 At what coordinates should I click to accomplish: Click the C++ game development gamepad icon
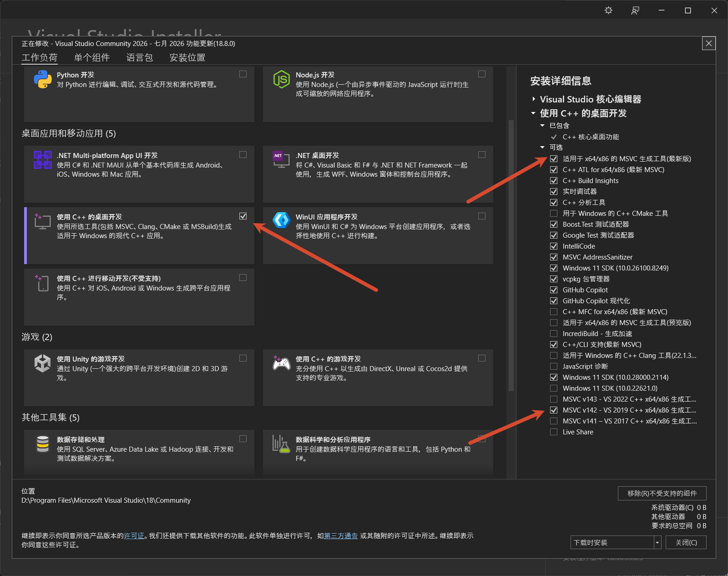coord(281,363)
